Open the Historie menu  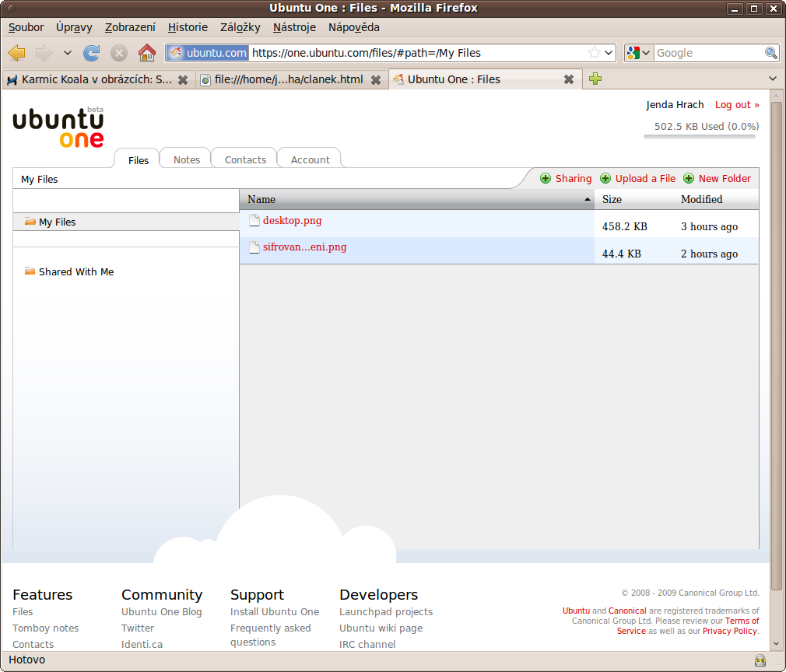tap(188, 27)
